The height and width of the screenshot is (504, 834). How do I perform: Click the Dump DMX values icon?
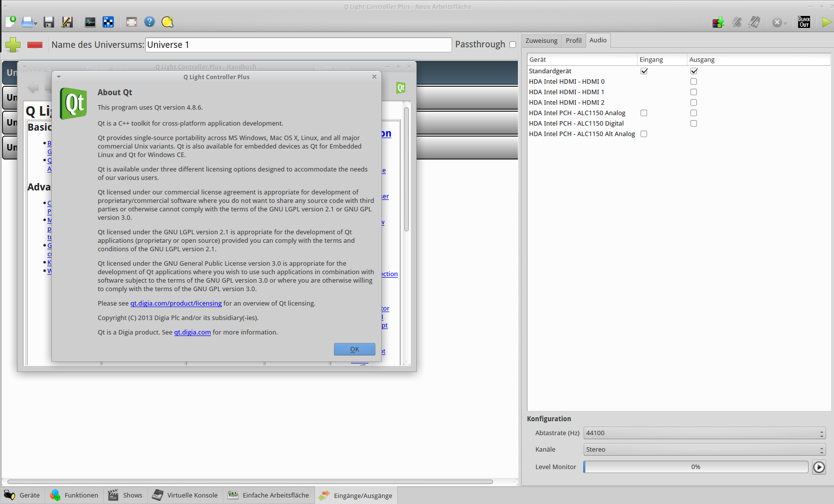(718, 22)
